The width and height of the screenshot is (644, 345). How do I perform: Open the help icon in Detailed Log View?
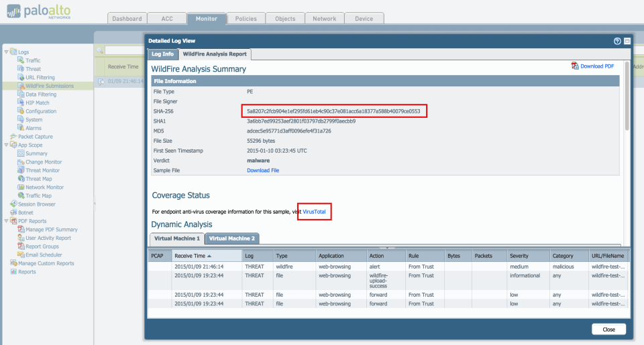pos(617,41)
